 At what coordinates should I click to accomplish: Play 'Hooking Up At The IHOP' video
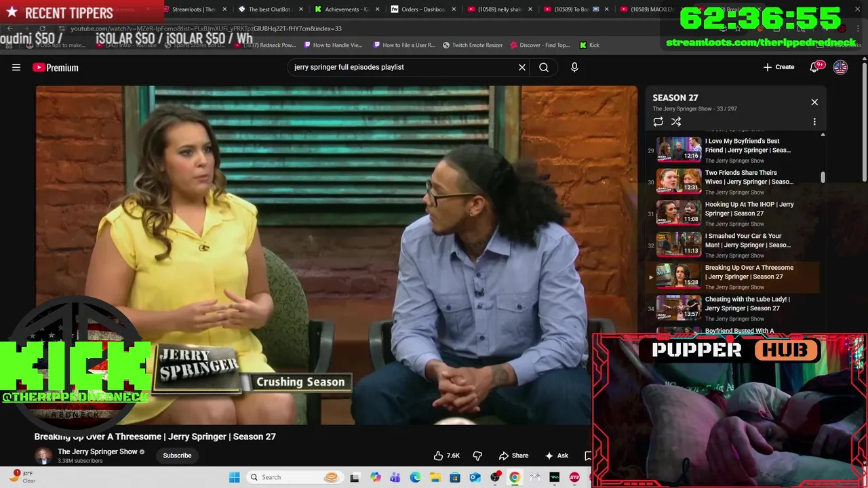click(734, 213)
